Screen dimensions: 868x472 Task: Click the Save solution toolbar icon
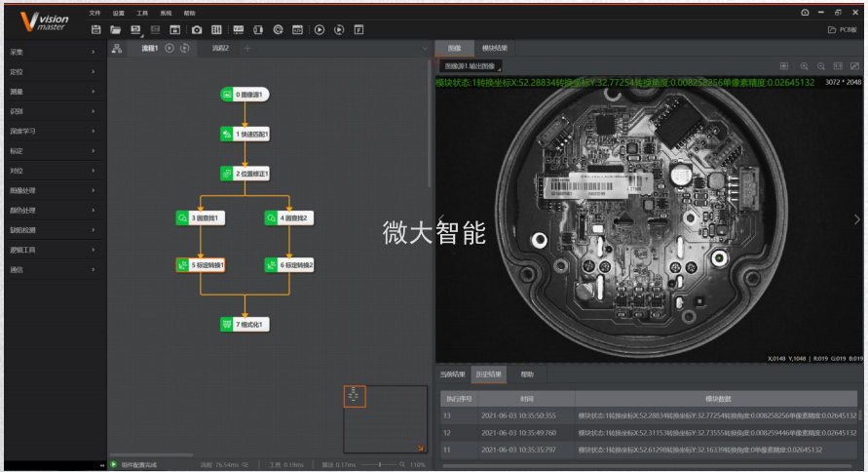pyautogui.click(x=95, y=30)
